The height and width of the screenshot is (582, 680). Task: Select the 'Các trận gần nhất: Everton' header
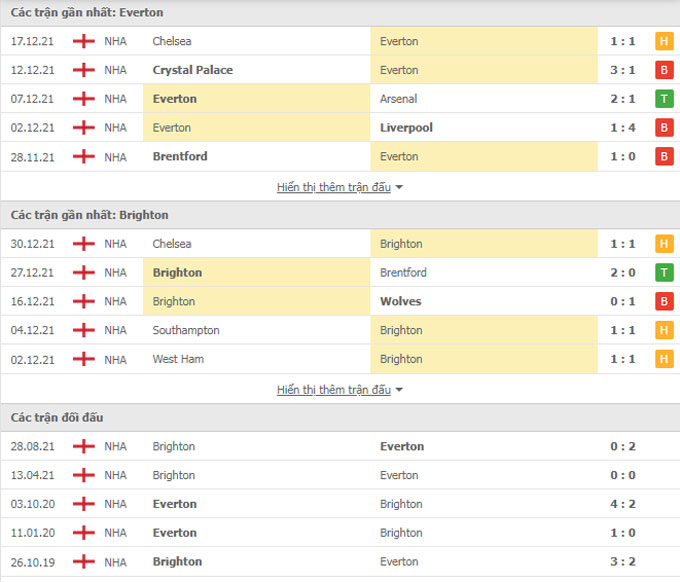tap(87, 13)
